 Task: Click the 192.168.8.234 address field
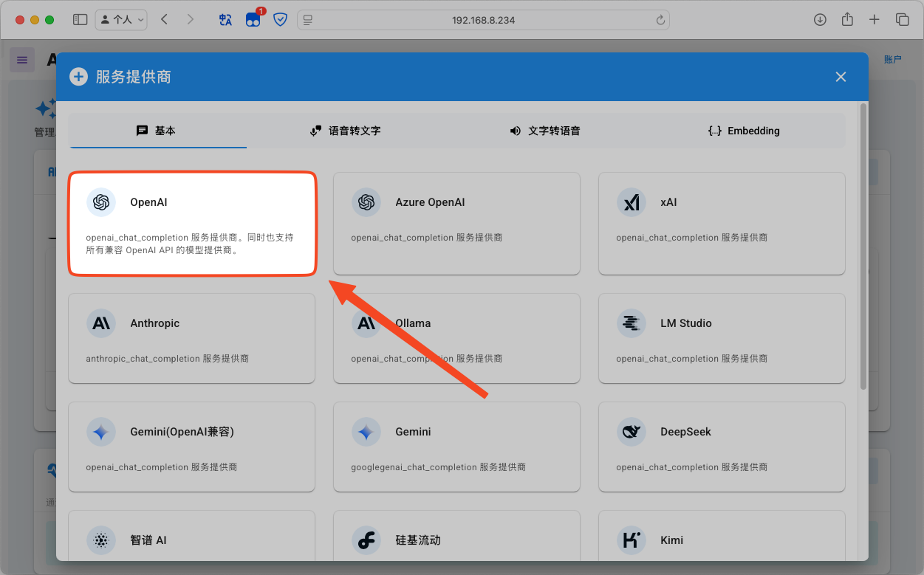pyautogui.click(x=484, y=20)
